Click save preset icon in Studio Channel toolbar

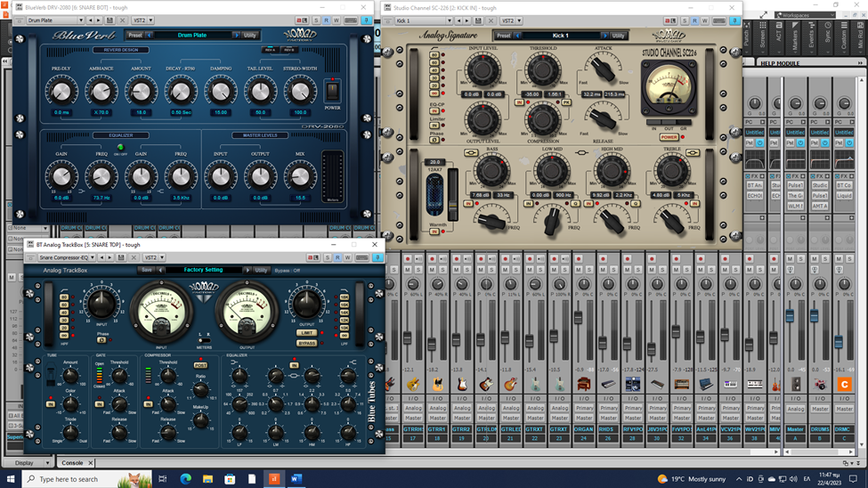pyautogui.click(x=478, y=21)
